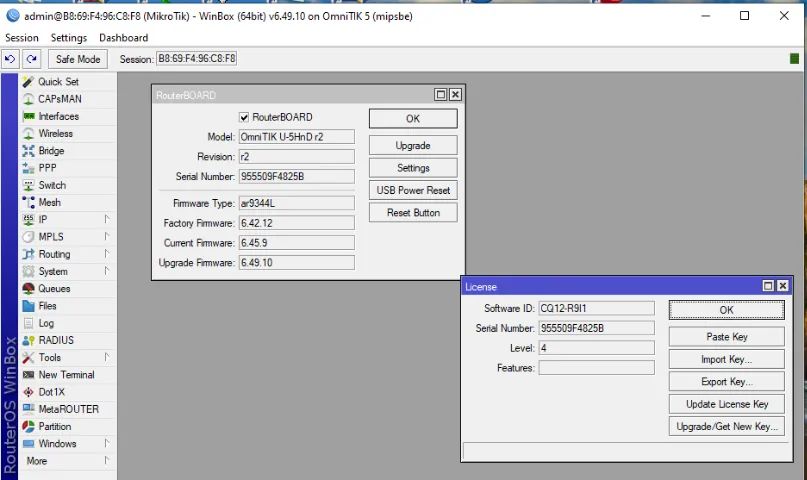Viewport: 807px width, 480px height.
Task: Click the Current Firmware field
Action: coord(296,243)
